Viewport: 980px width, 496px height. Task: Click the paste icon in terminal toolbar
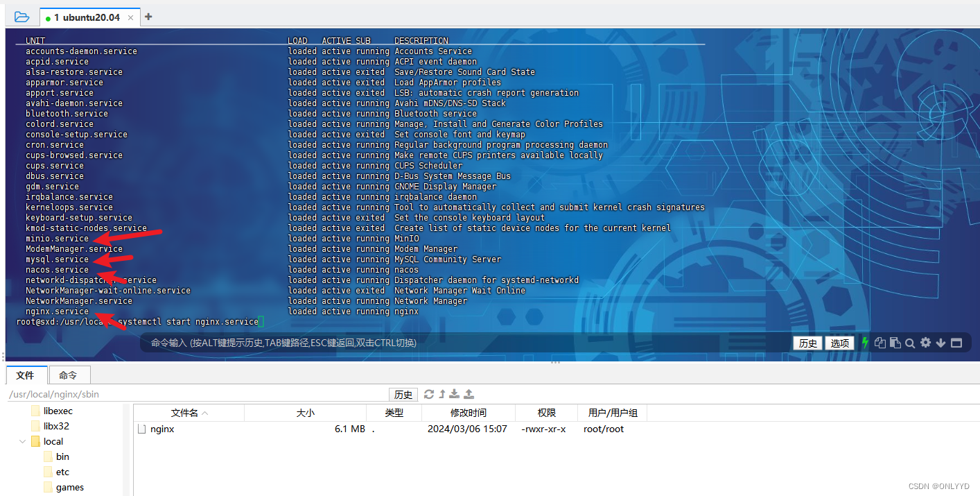(895, 343)
